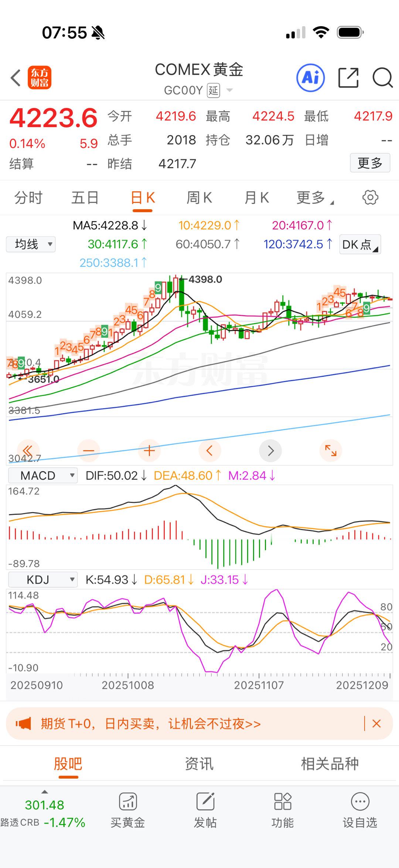The image size is (399, 868).
Task: Open 期货 T+0 promo link
Action: [151, 724]
